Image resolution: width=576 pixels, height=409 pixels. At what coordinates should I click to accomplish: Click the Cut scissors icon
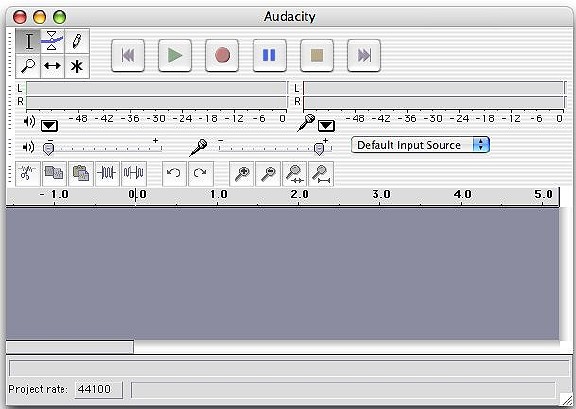pyautogui.click(x=28, y=173)
